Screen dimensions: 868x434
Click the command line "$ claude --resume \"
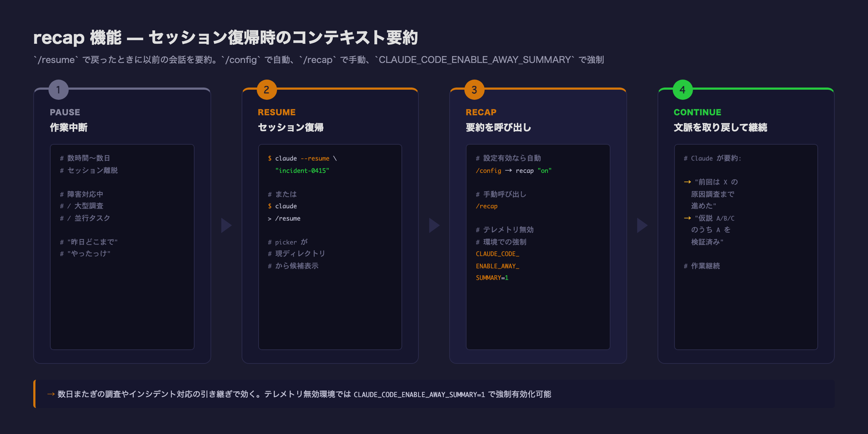[302, 158]
